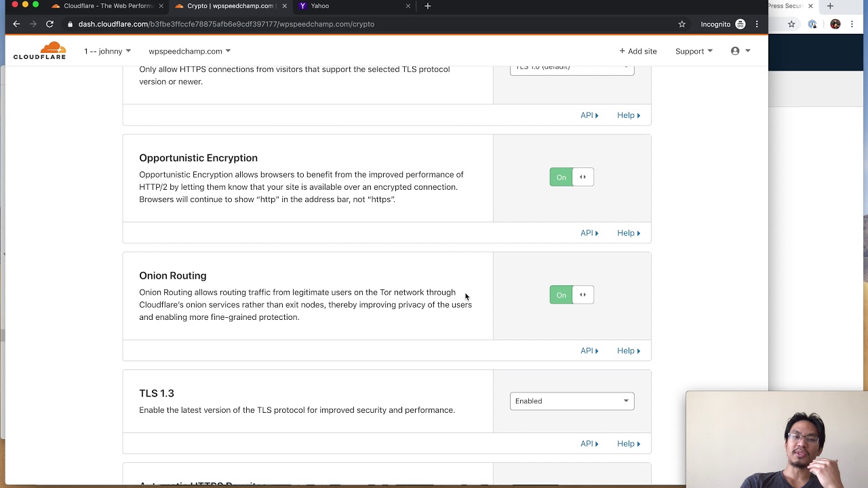Close the Yahoo tab

408,6
